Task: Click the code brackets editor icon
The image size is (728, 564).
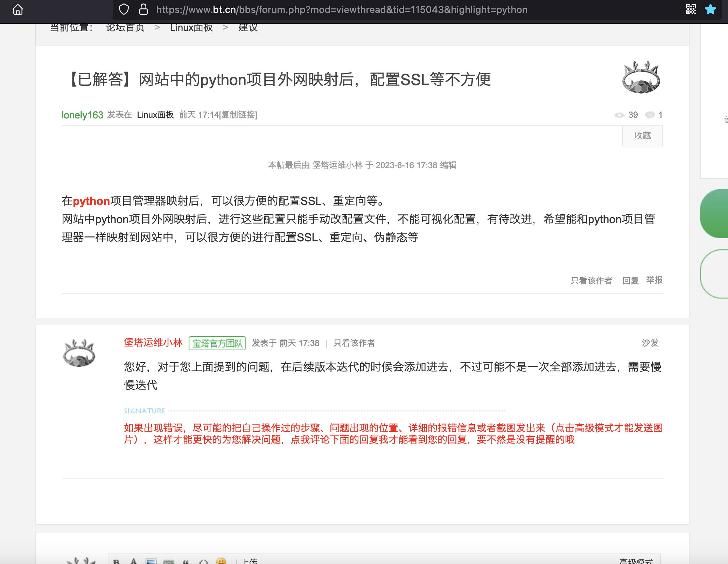Action: pyautogui.click(x=203, y=562)
